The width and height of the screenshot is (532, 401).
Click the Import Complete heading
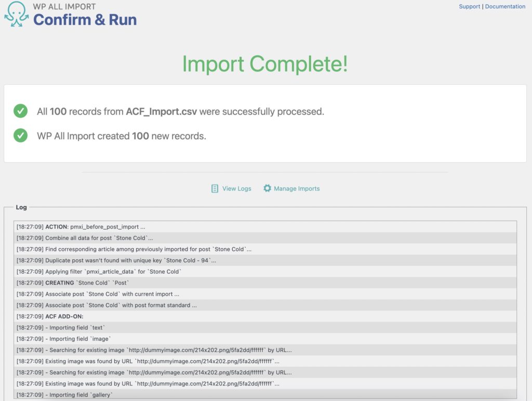click(265, 64)
